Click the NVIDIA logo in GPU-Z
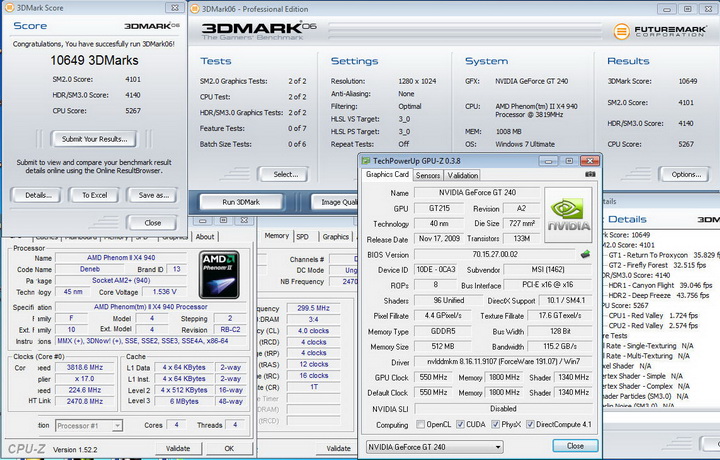This screenshot has height=460, width=720. point(568,215)
